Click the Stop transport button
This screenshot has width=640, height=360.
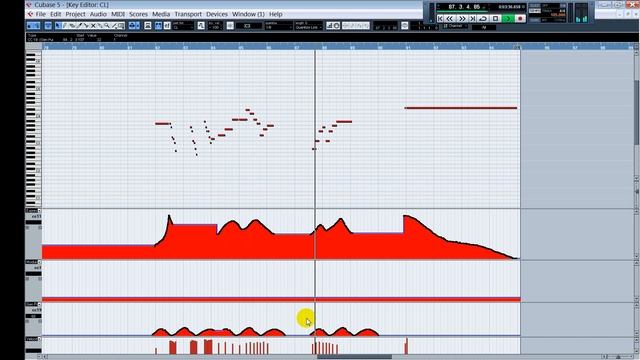coord(496,18)
